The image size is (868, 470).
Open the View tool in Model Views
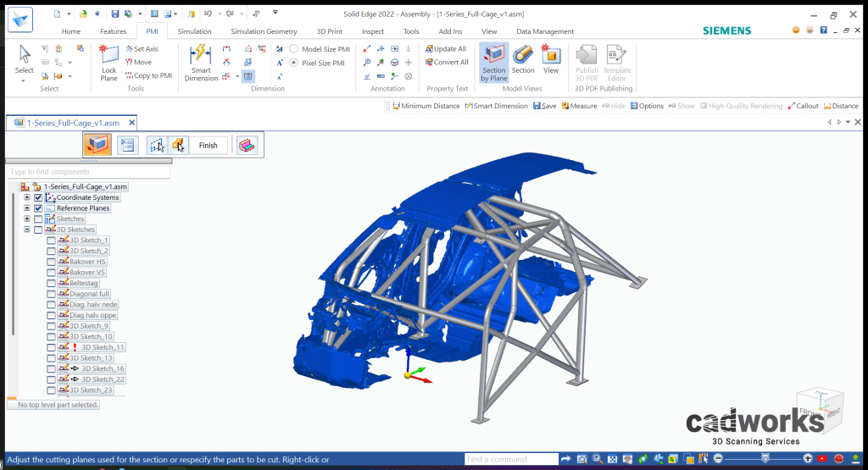[x=551, y=61]
